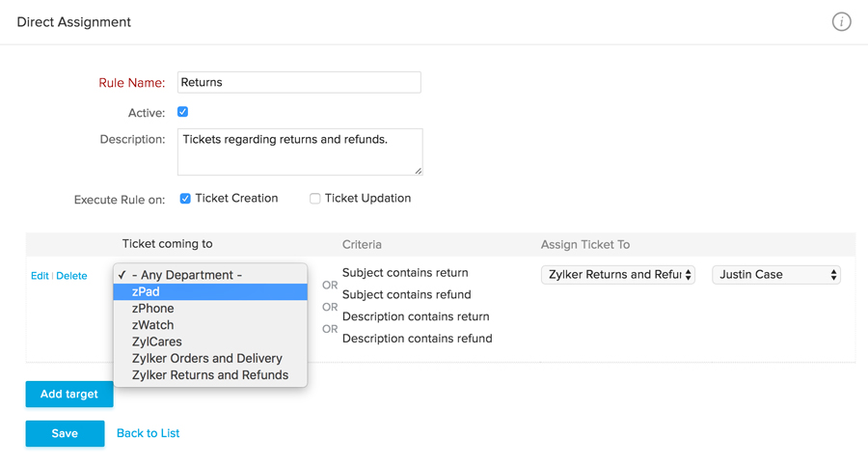Save the assignment rule

pyautogui.click(x=65, y=433)
